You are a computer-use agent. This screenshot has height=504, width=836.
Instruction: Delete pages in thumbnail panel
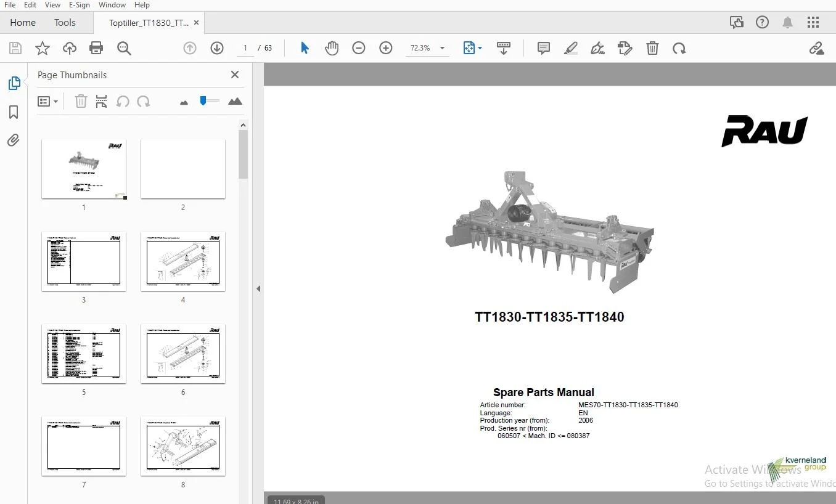tap(81, 101)
